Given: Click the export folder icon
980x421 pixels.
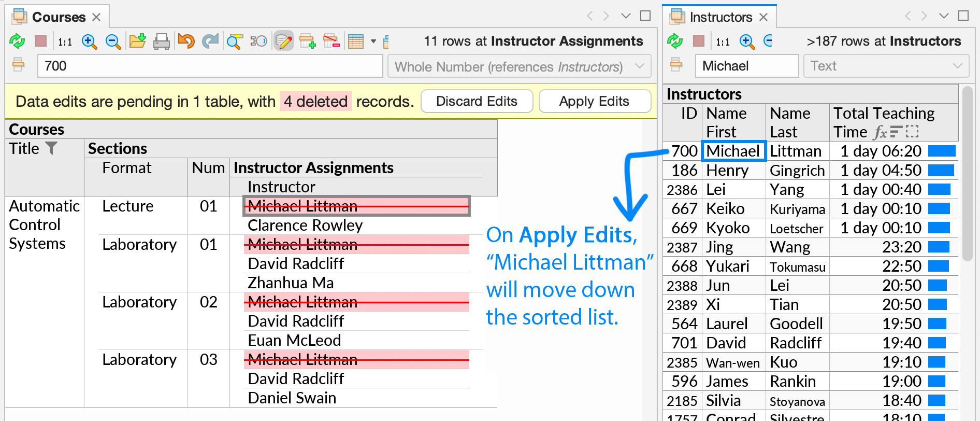Looking at the screenshot, I should (137, 41).
